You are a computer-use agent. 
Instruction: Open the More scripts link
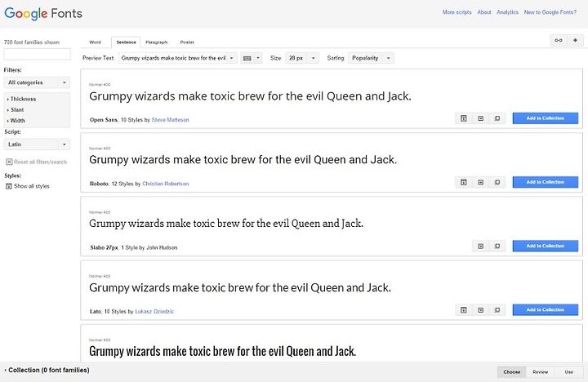(x=457, y=12)
